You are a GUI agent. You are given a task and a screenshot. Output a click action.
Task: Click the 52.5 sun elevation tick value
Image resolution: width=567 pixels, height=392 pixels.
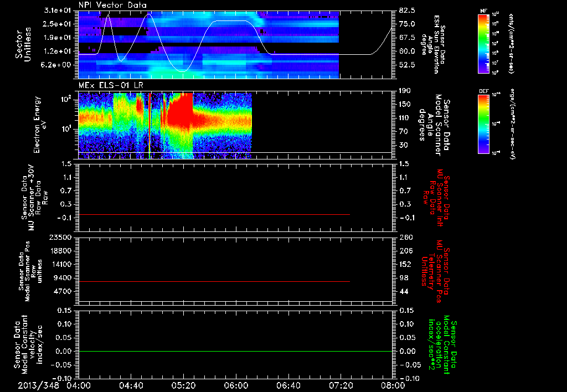click(408, 65)
